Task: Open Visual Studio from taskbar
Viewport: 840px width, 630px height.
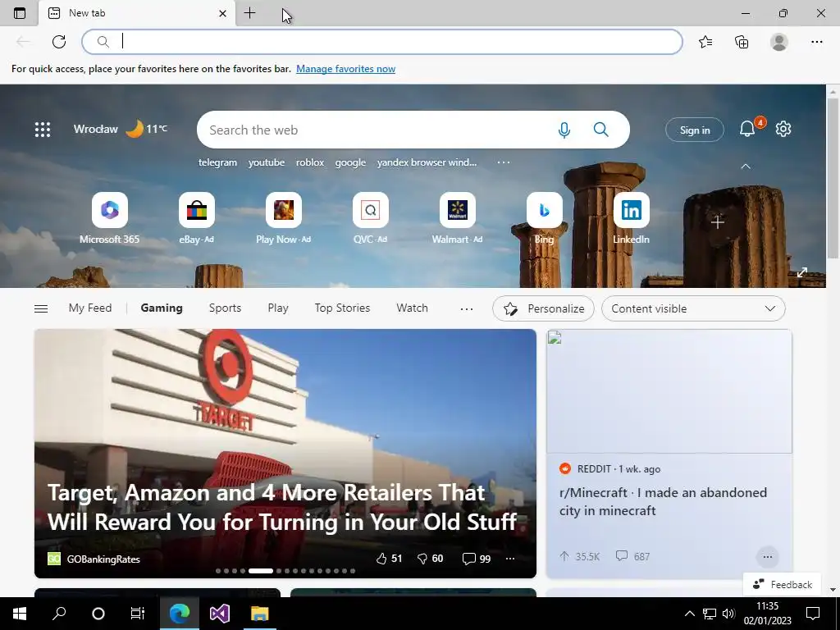Action: [x=220, y=614]
